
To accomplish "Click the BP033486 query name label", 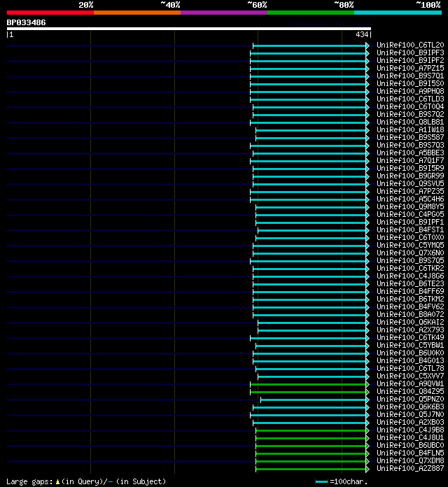I will pyautogui.click(x=26, y=22).
